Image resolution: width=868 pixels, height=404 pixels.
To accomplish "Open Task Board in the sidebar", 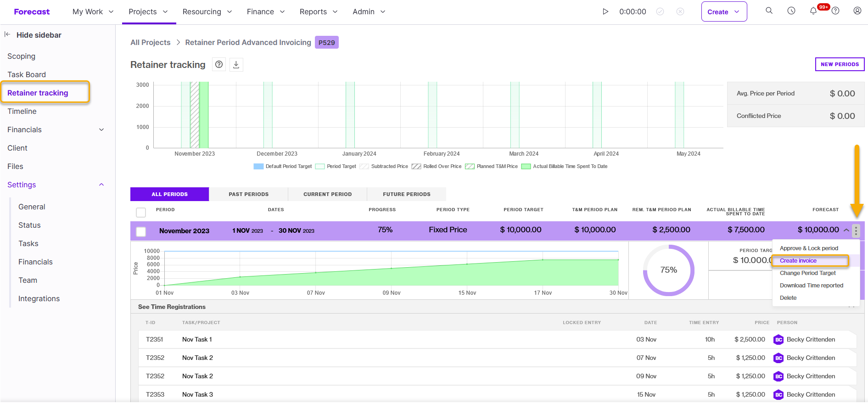I will tap(27, 74).
